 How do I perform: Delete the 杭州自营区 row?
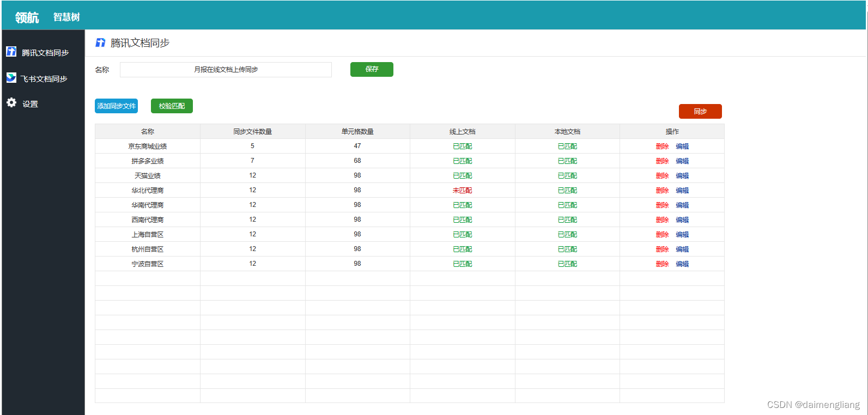tap(662, 249)
